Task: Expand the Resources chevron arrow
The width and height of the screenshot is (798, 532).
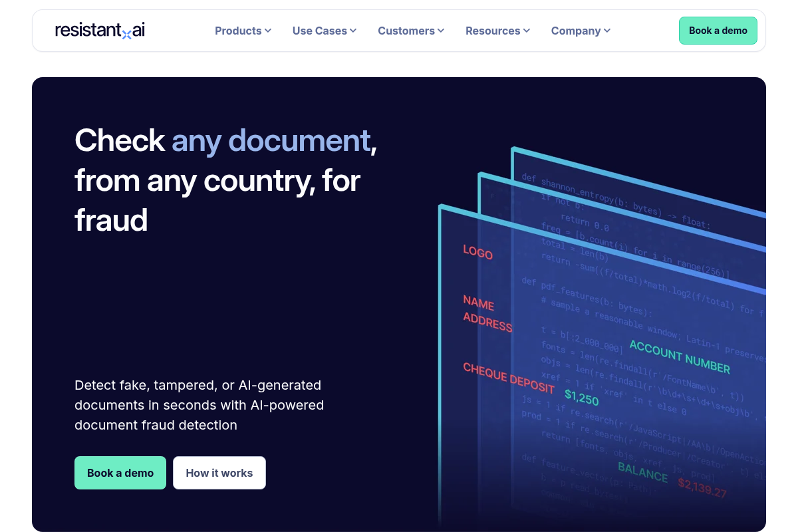Action: pyautogui.click(x=527, y=31)
